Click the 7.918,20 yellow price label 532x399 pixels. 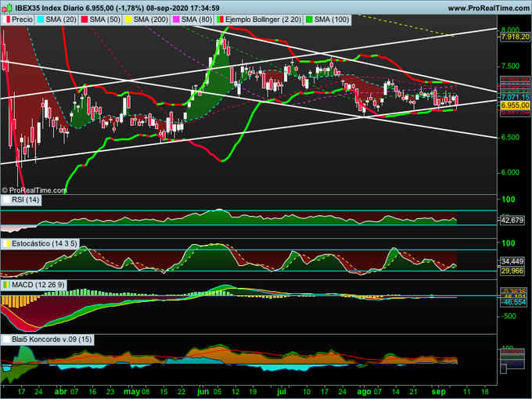point(514,36)
